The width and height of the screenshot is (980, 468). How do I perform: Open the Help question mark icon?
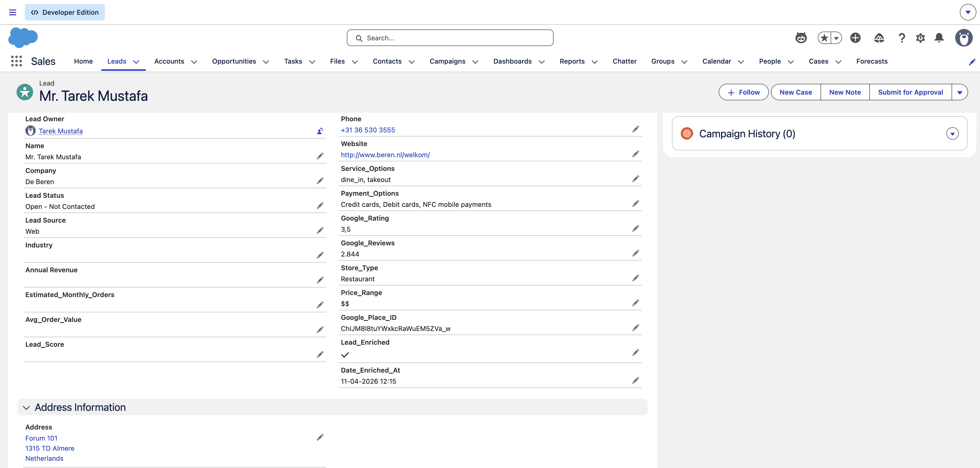point(901,38)
